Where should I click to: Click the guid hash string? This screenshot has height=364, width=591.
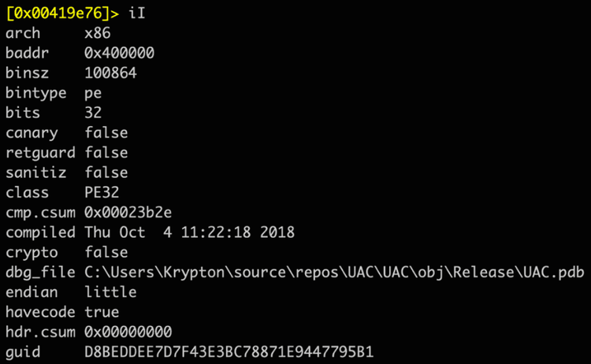click(219, 351)
